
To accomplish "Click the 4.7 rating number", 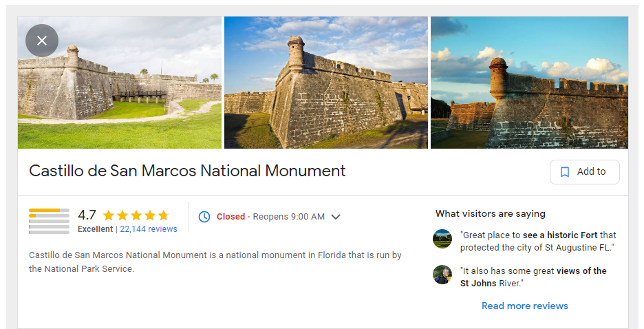I will 87,215.
